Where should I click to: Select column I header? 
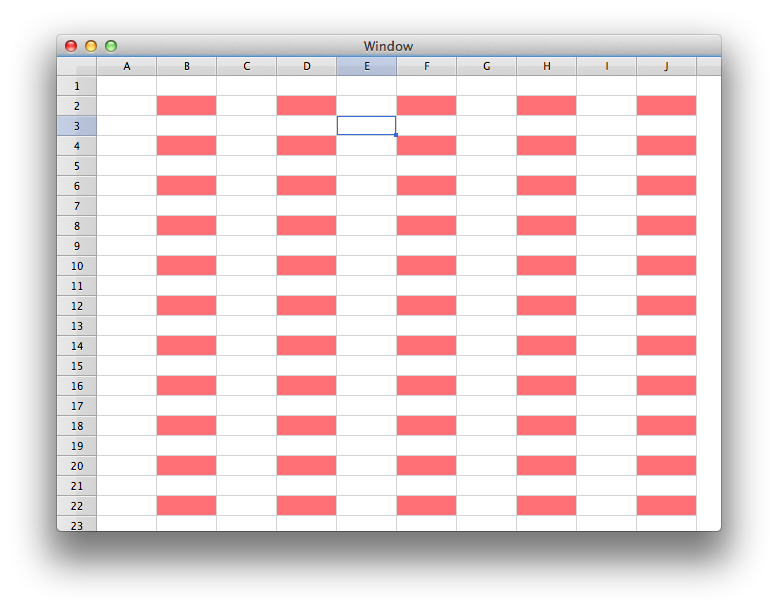pos(607,66)
